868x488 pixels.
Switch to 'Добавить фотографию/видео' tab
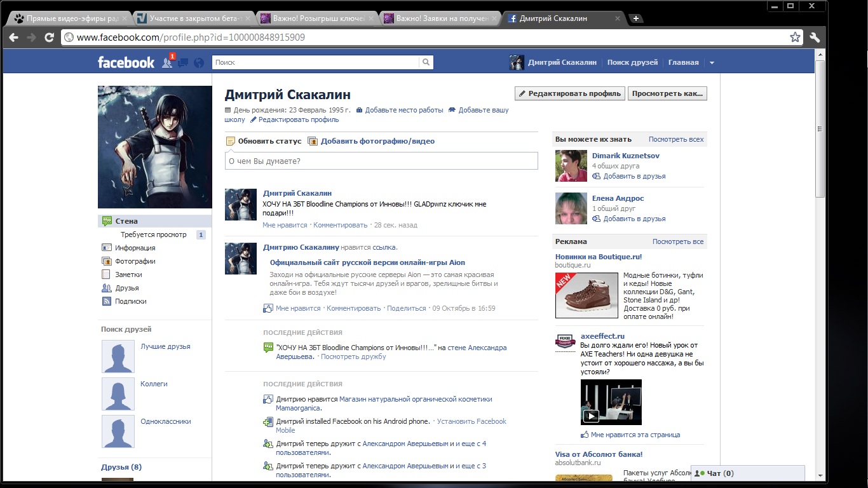pyautogui.click(x=377, y=141)
